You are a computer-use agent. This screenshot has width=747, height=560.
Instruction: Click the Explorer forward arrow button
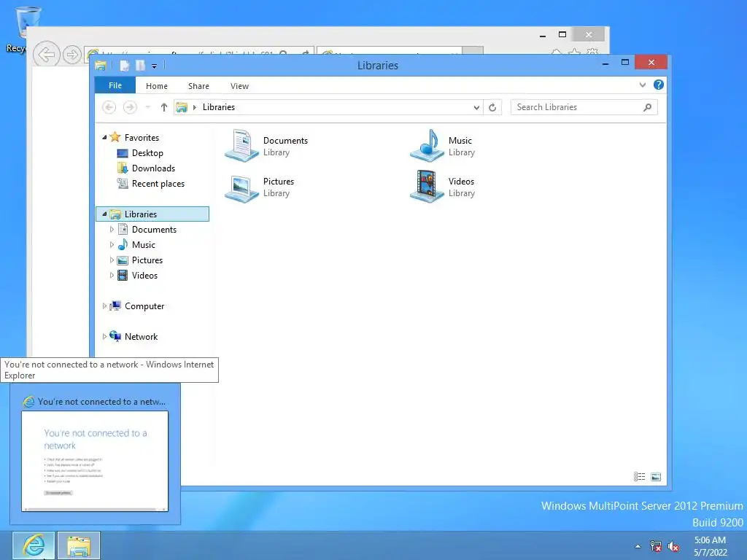point(130,107)
